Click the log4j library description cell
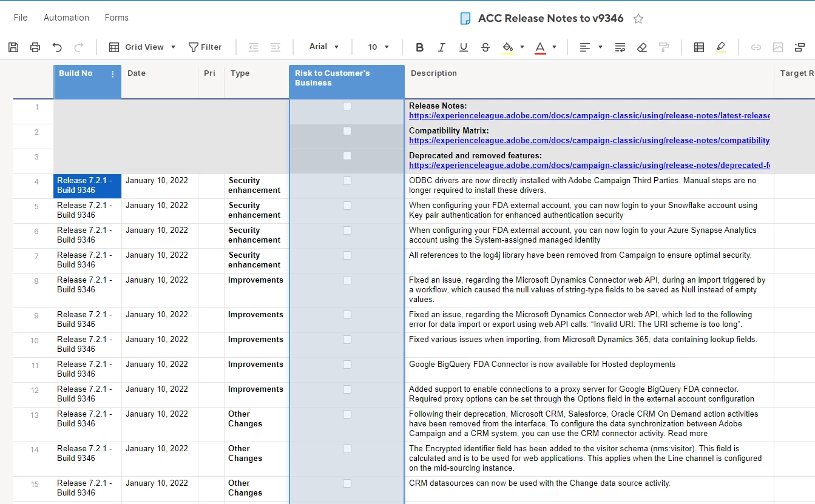This screenshot has width=815, height=504. point(589,261)
